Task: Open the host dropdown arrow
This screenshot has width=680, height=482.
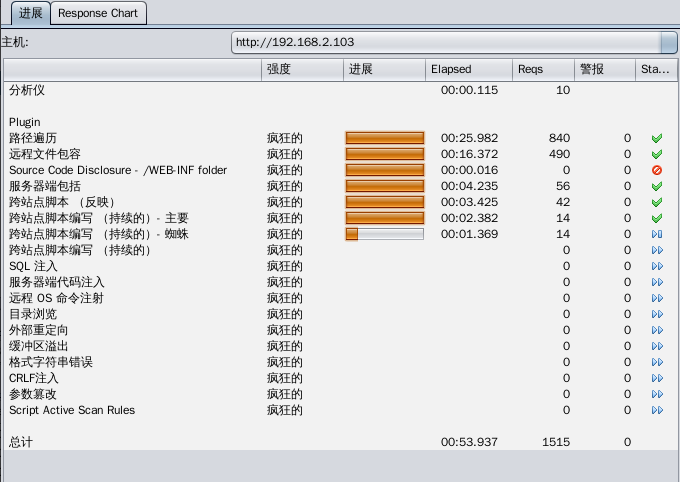Action: pos(668,43)
